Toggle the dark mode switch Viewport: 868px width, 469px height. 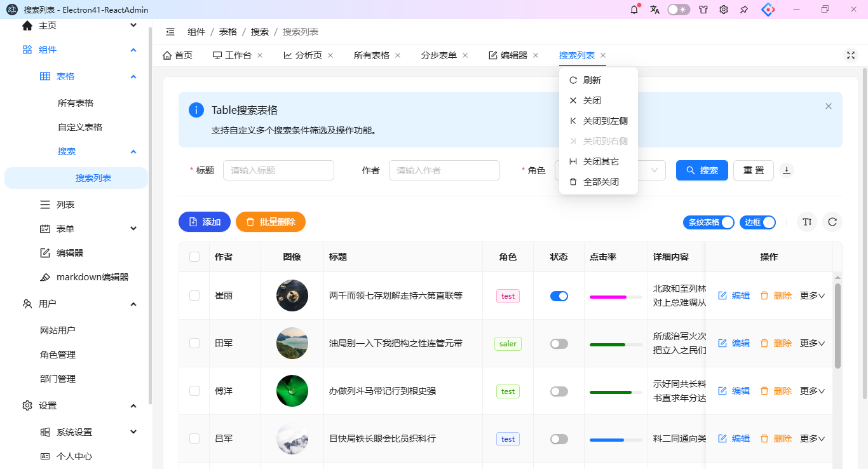(x=679, y=10)
